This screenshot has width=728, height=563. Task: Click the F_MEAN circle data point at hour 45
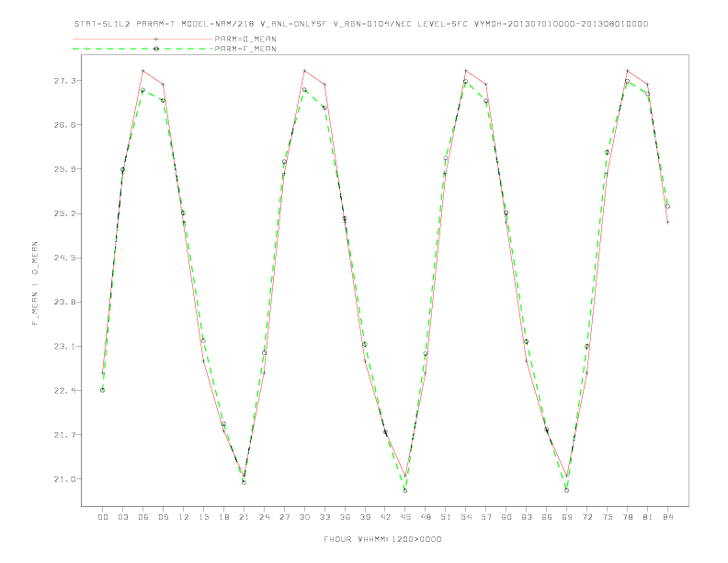click(x=405, y=490)
